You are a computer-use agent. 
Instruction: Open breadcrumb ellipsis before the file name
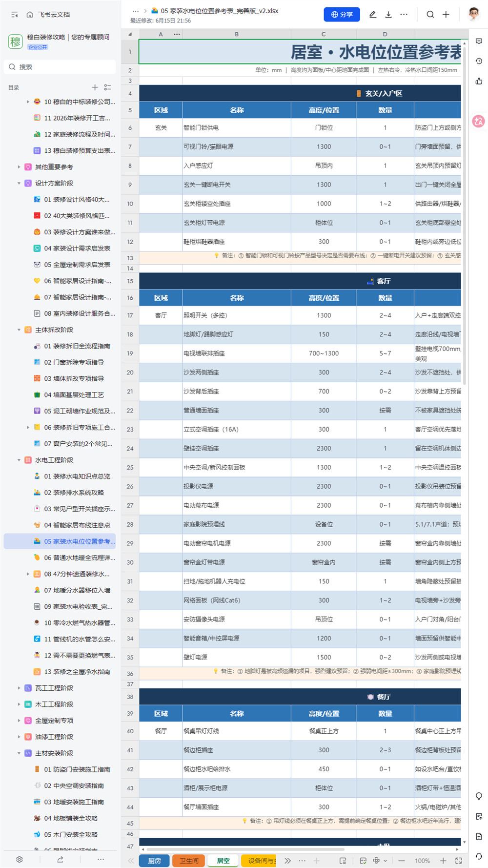(136, 11)
